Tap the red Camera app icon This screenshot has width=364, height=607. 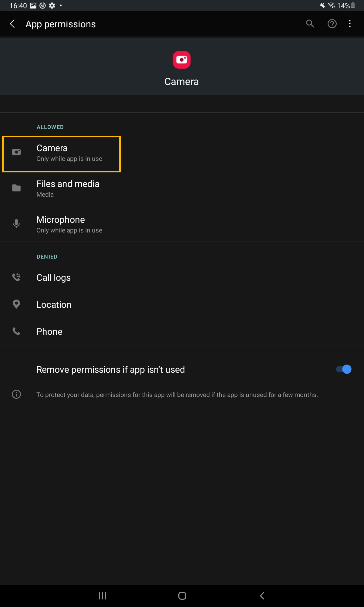(182, 60)
